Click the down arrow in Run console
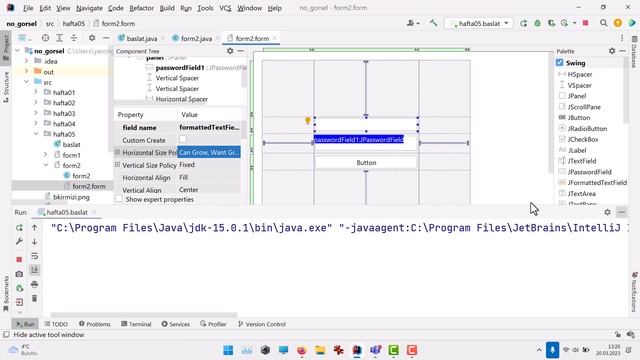The image size is (640, 360). pyautogui.click(x=35, y=242)
